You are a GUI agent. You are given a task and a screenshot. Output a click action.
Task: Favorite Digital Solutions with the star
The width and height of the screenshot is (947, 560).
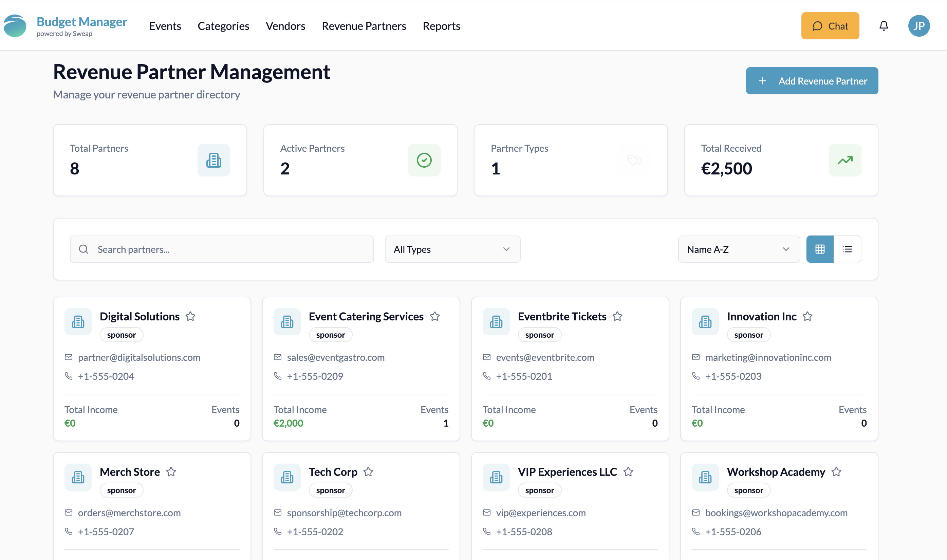click(190, 316)
